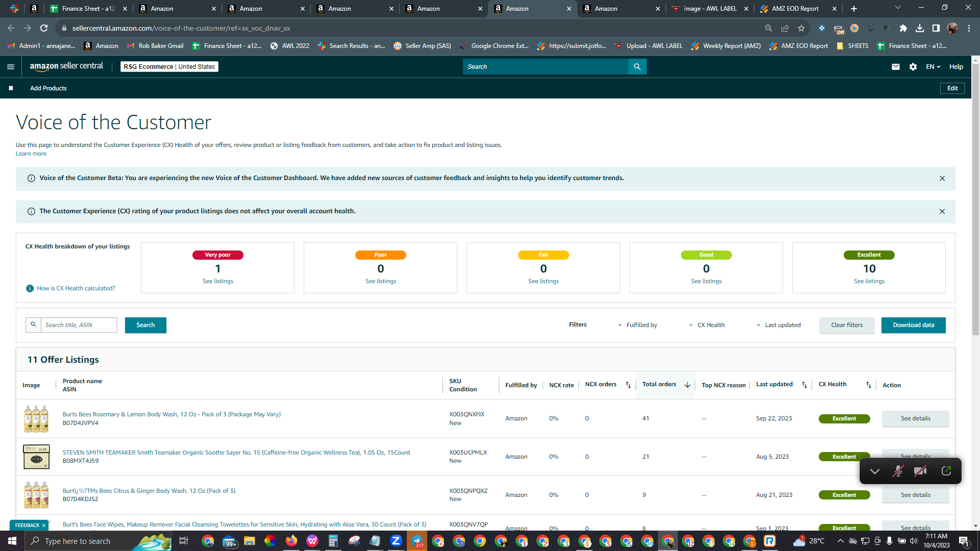
Task: Click the How is CX Health calculated link
Action: [76, 289]
